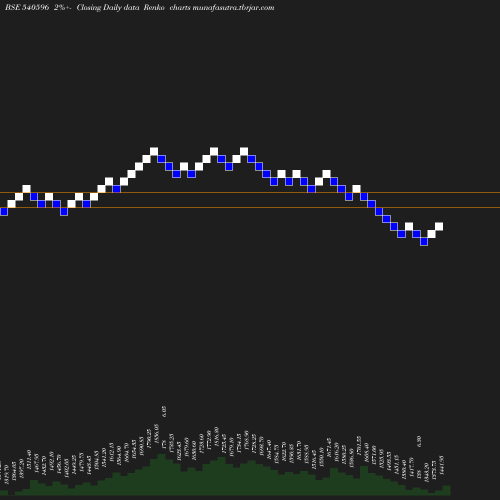The height and width of the screenshot is (500, 500).
Task: Click the '6.30' label near the chart's end
Action: coord(419,442)
